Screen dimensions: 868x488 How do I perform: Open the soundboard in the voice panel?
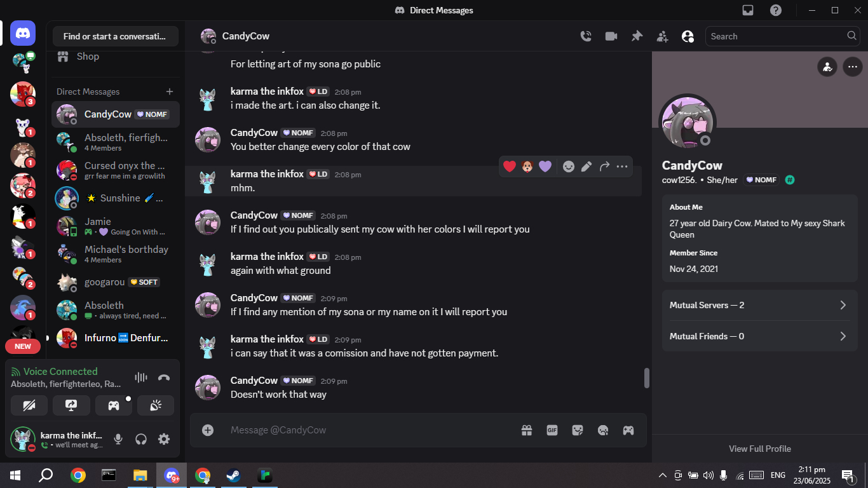click(156, 405)
